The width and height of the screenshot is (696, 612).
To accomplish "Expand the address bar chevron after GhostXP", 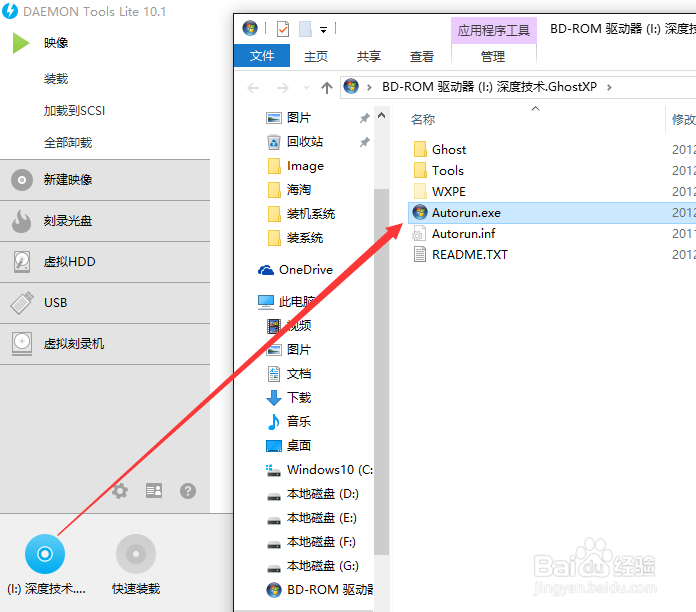I will click(x=609, y=87).
